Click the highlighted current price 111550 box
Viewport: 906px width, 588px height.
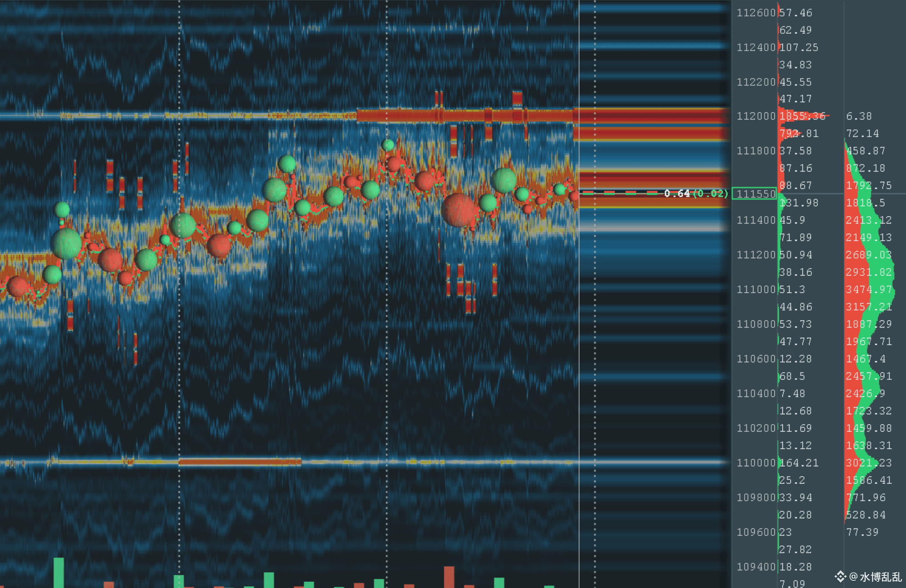click(754, 194)
